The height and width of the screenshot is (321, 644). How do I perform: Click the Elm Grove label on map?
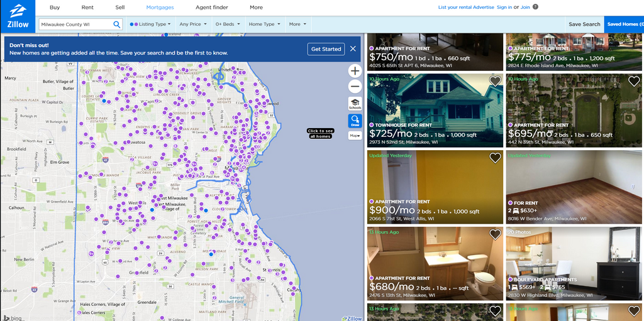pos(58,161)
